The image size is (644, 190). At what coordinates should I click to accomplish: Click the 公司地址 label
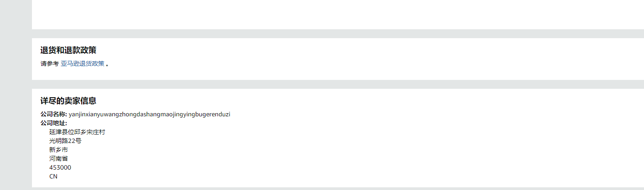click(x=53, y=123)
